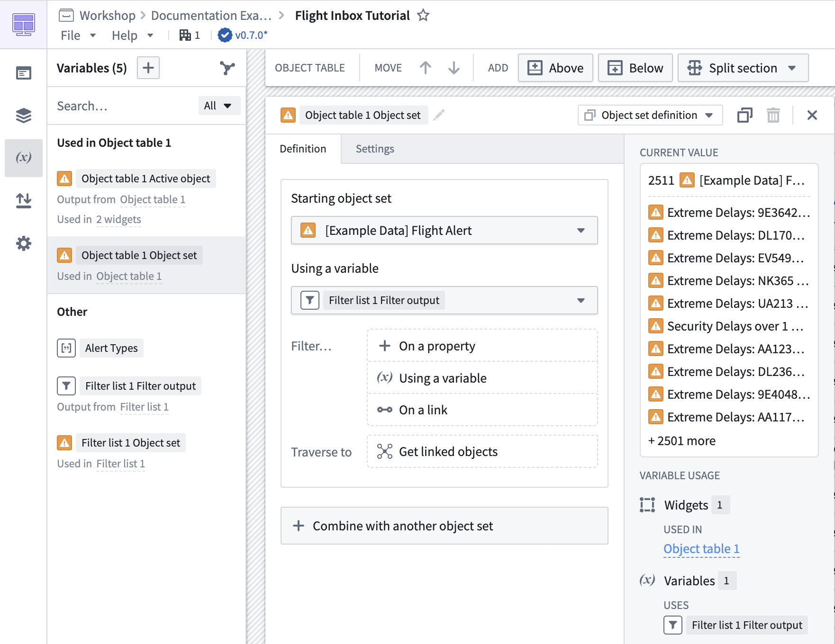This screenshot has width=835, height=644.
Task: Add a section Below
Action: (x=635, y=68)
